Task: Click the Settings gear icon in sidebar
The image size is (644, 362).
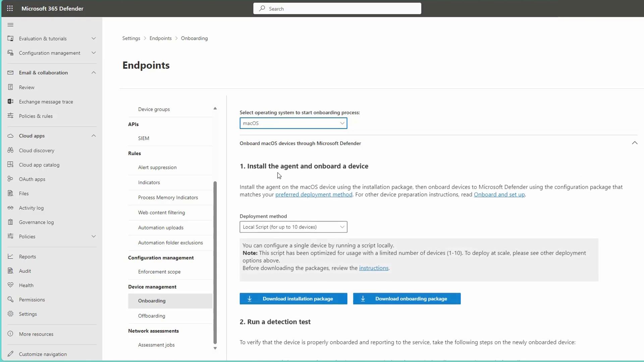Action: [x=10, y=314]
